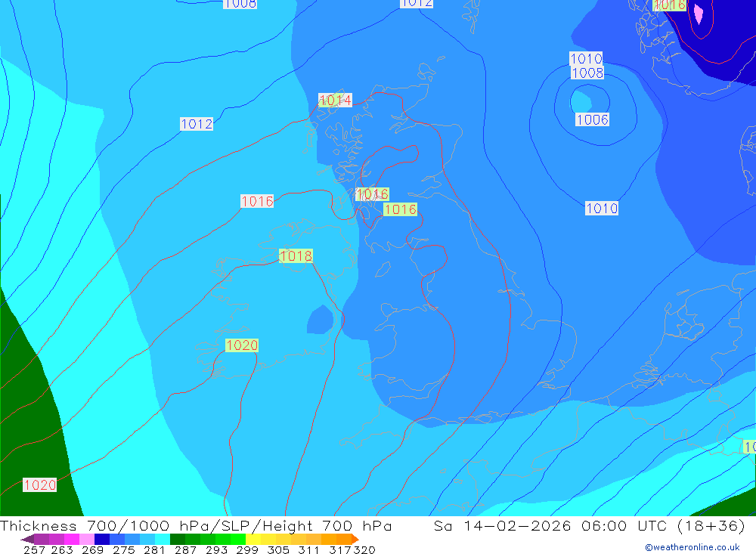Click the red 1018 label on green background
Image resolution: width=756 pixels, height=554 pixels.
click(x=296, y=255)
